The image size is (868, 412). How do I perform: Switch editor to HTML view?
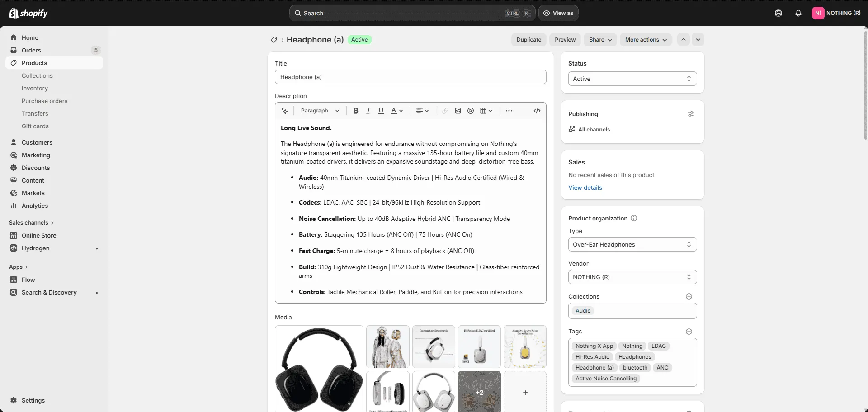pyautogui.click(x=537, y=111)
